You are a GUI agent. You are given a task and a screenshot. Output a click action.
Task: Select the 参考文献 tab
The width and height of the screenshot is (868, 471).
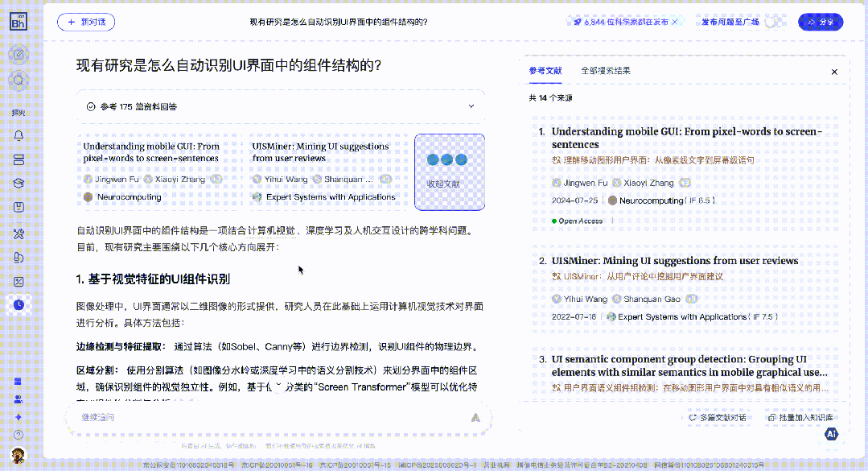point(545,71)
